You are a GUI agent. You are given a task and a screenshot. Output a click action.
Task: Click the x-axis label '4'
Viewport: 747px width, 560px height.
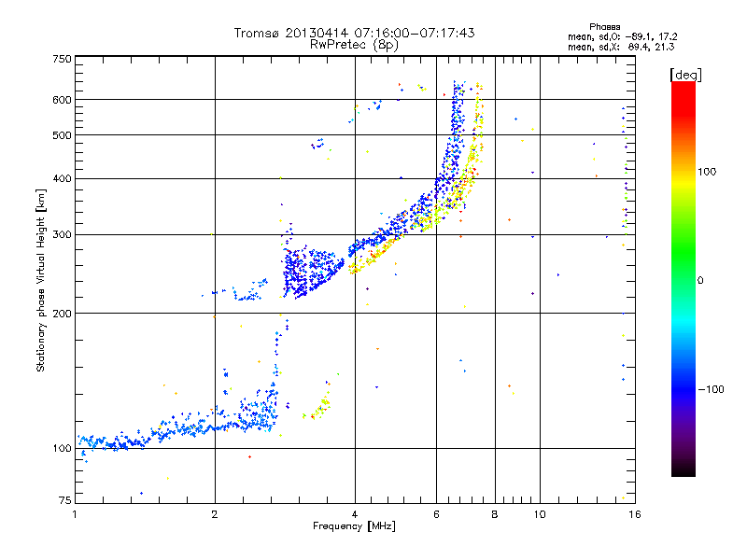pos(355,514)
